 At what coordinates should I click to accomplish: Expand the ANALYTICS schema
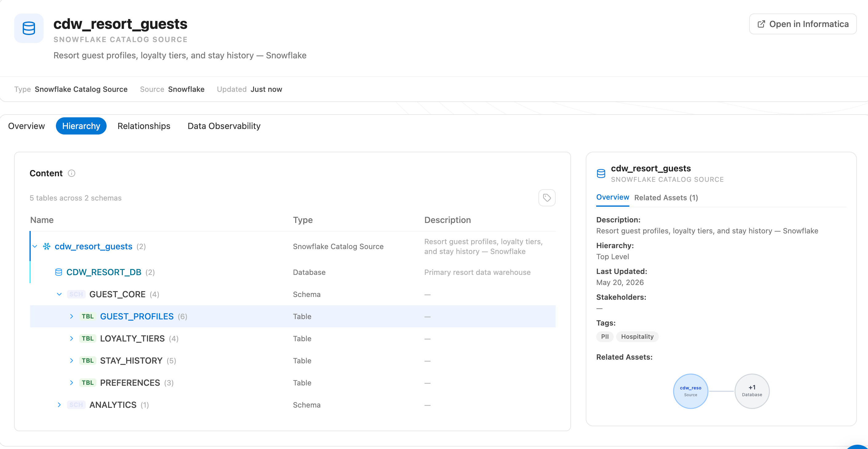point(59,405)
